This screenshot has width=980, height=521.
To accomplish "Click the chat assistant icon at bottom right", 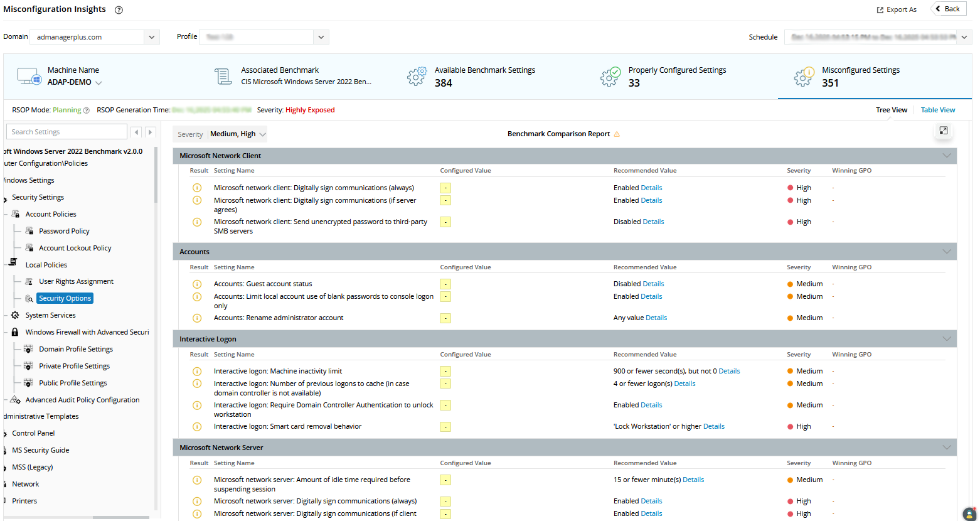I will (969, 513).
